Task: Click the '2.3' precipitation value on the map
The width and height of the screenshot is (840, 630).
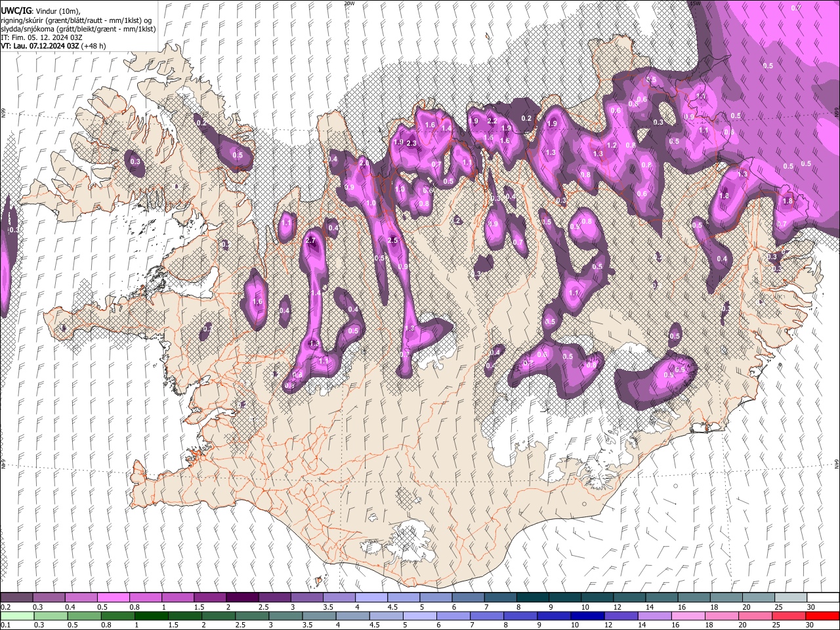Action: pos(411,143)
